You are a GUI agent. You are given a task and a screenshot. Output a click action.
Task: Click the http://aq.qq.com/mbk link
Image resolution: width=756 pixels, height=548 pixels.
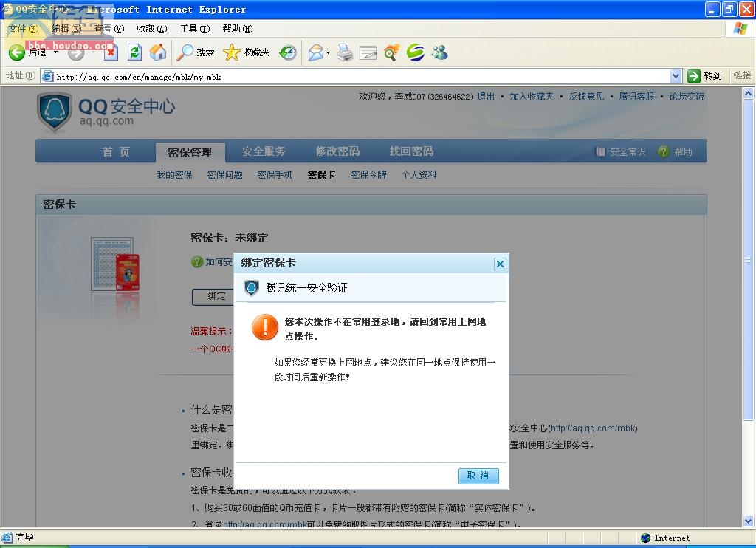(x=594, y=428)
